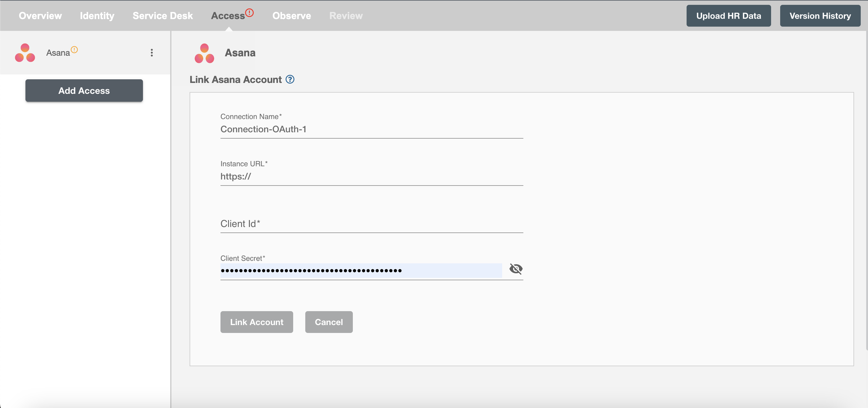This screenshot has width=868, height=408.
Task: Click the Add Access button
Action: coord(84,90)
